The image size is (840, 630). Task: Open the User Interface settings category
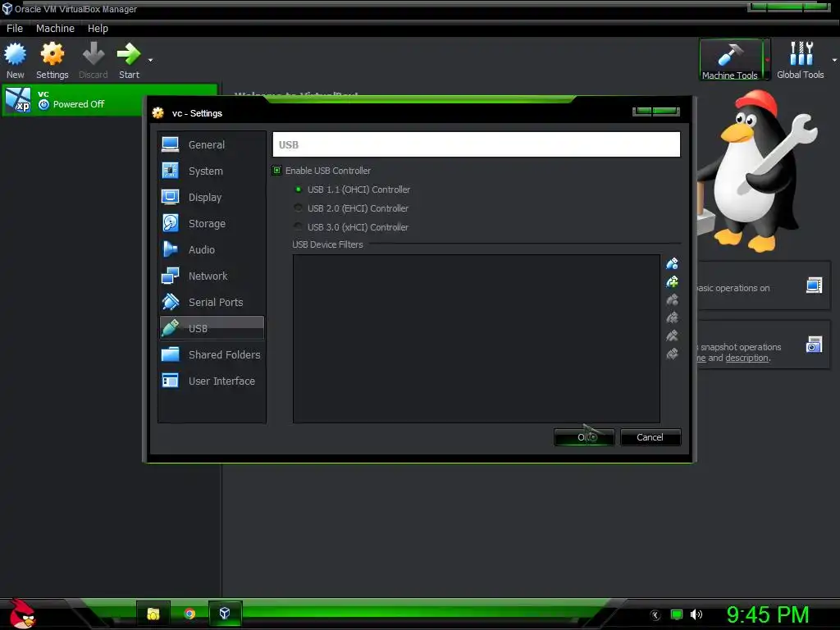212,381
